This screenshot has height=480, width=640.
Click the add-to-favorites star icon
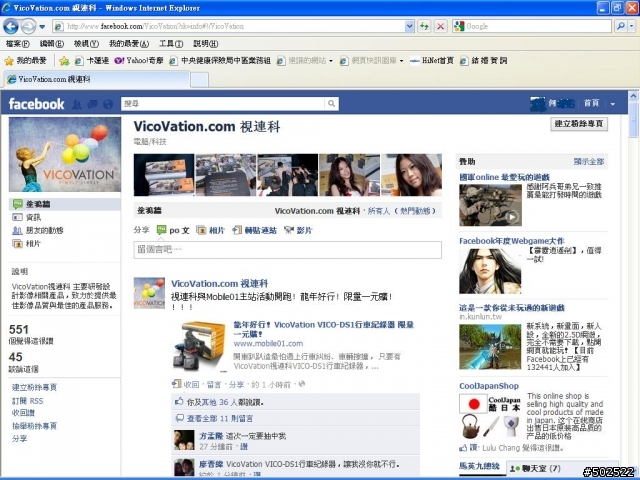coord(64,61)
